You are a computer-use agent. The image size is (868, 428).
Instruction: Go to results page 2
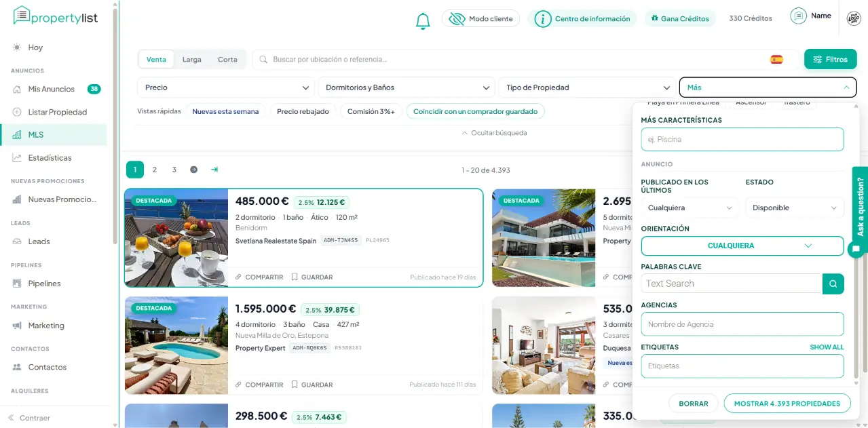pyautogui.click(x=155, y=170)
